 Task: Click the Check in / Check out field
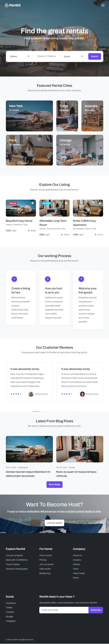pos(47,56)
